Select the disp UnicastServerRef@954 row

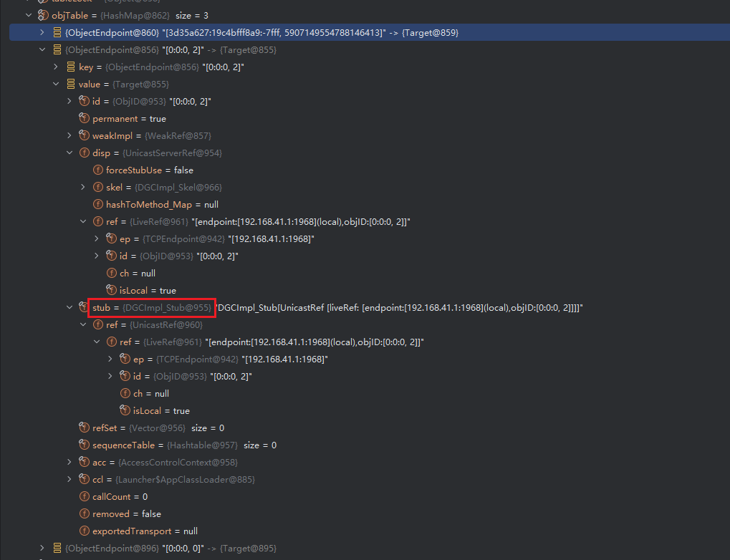[157, 153]
